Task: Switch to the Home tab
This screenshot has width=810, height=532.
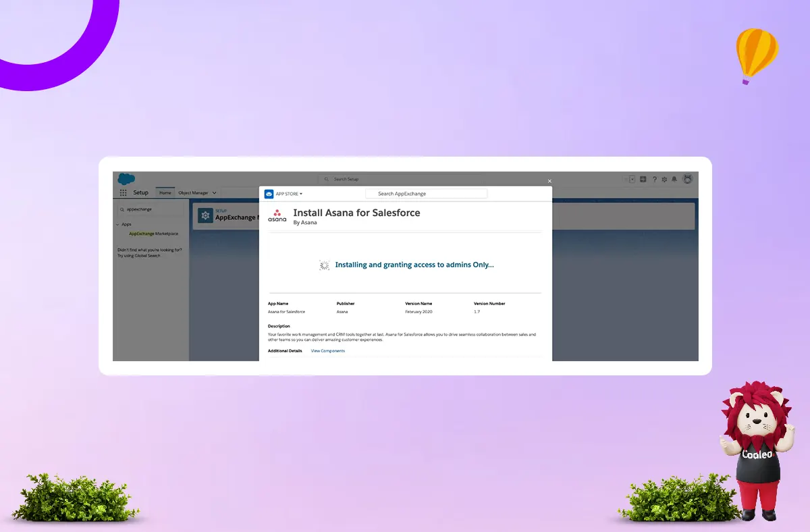Action: [x=165, y=193]
